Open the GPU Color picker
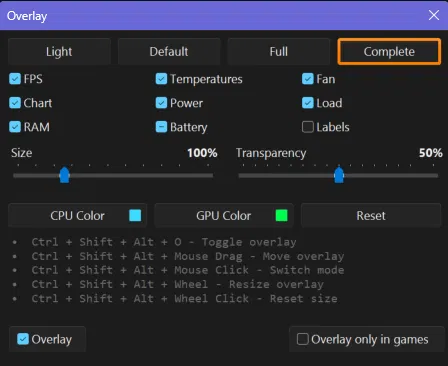This screenshot has width=448, height=366. click(x=224, y=216)
